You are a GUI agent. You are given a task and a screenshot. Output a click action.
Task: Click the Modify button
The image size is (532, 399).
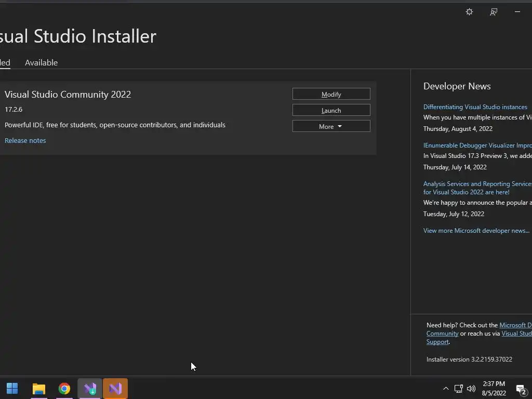click(331, 94)
